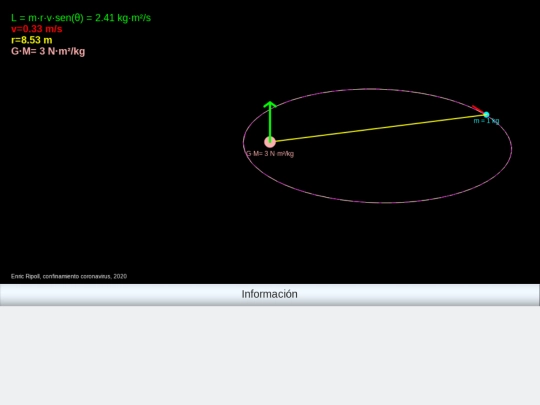Click the green L = m·r·v·sen(θ) formula text

[81, 18]
